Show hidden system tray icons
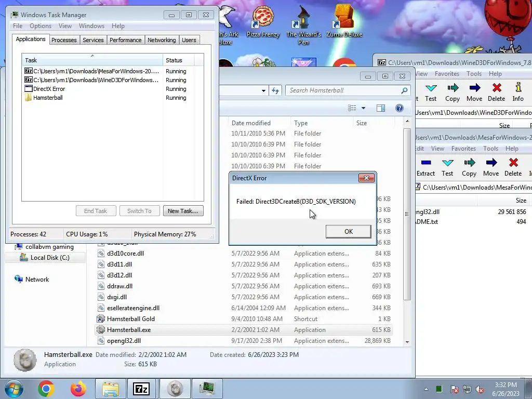The height and width of the screenshot is (399, 532). 426,389
